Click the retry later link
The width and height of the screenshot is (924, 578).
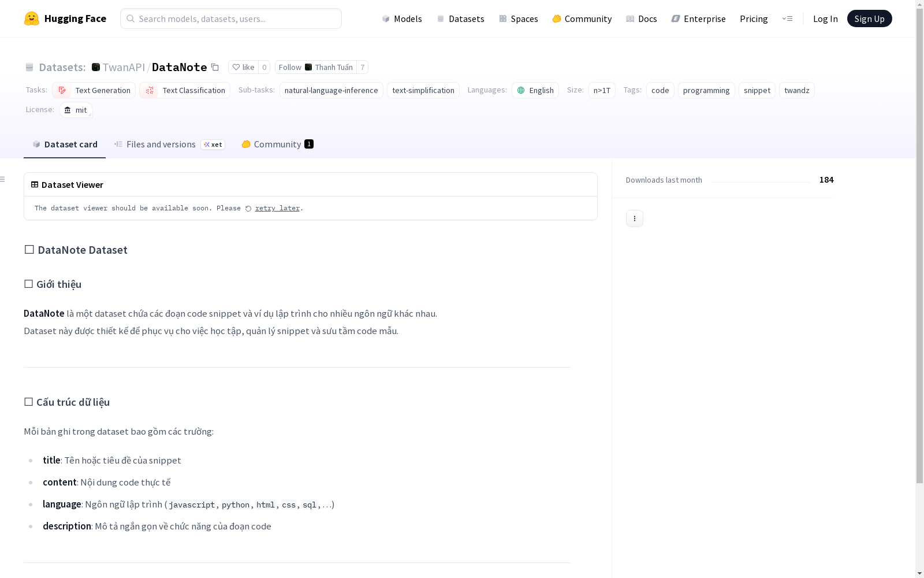coord(277,208)
